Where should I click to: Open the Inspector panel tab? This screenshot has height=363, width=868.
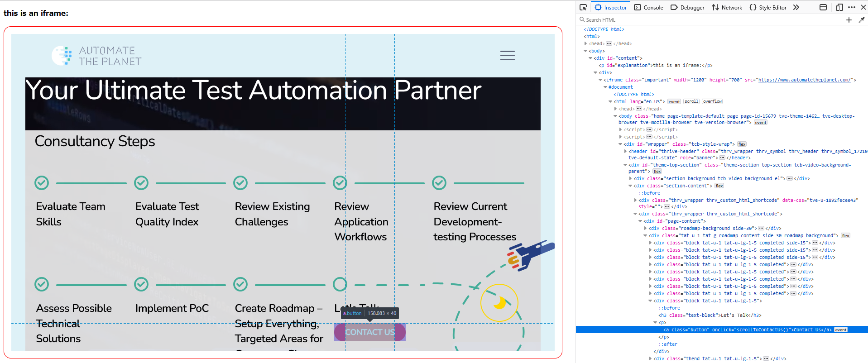611,7
